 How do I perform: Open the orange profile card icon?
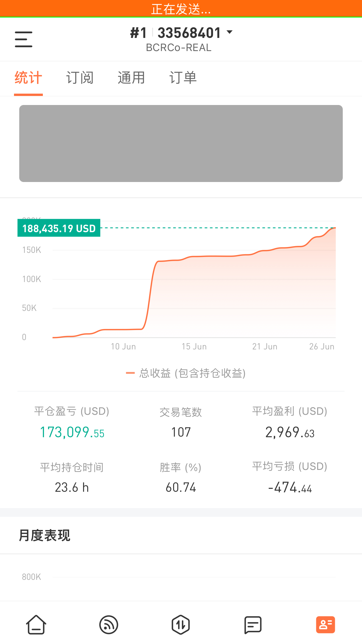[x=325, y=625]
